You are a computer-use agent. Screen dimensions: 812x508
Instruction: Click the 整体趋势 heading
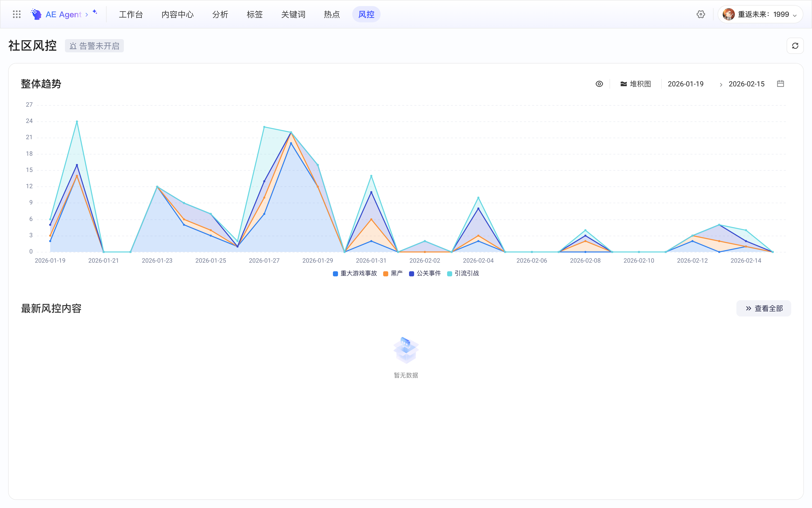pos(41,84)
